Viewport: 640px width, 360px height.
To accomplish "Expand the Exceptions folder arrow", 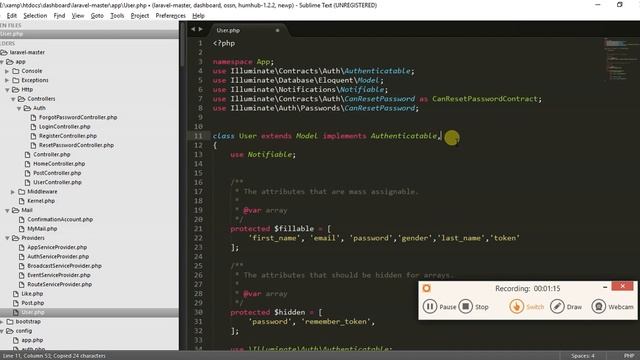I will click(7, 80).
